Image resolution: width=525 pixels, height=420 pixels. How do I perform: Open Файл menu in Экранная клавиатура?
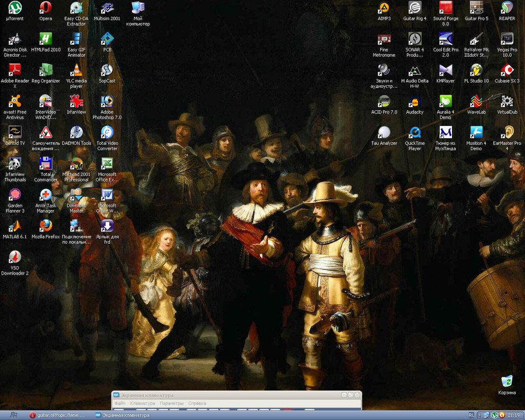point(120,403)
